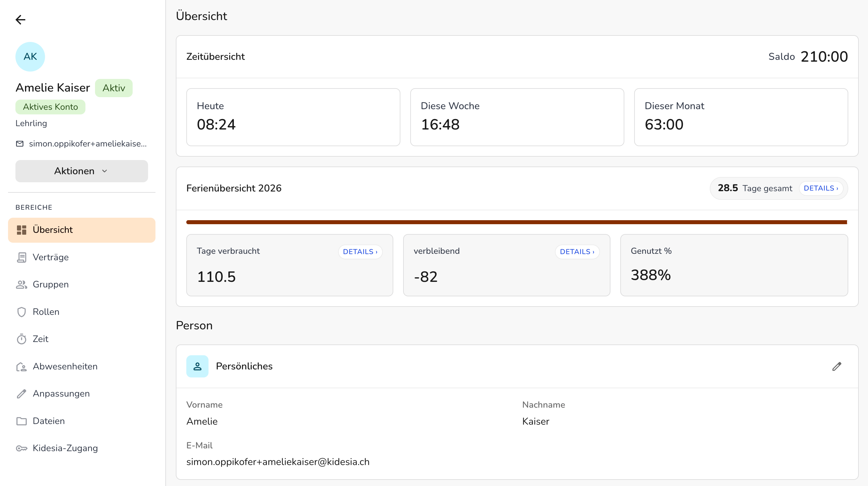This screenshot has height=486, width=868.
Task: Click the envelope icon beside the email
Action: [20, 144]
